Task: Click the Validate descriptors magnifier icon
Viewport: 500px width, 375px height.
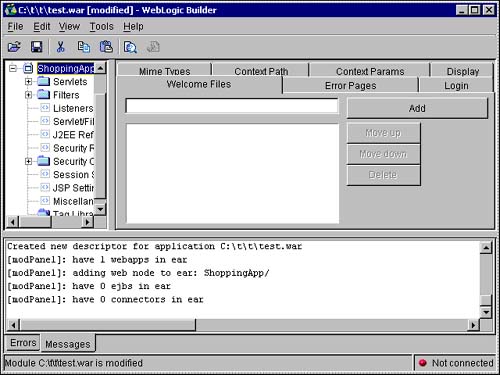Action: click(x=130, y=47)
